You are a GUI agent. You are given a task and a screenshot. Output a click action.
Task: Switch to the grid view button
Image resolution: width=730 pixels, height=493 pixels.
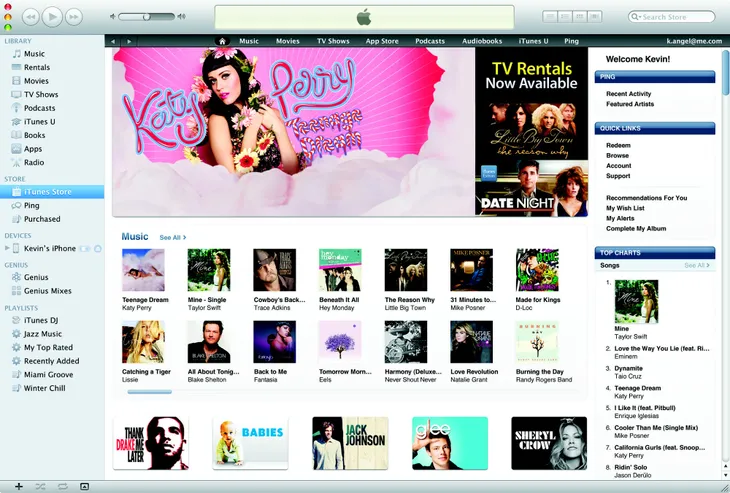point(580,17)
